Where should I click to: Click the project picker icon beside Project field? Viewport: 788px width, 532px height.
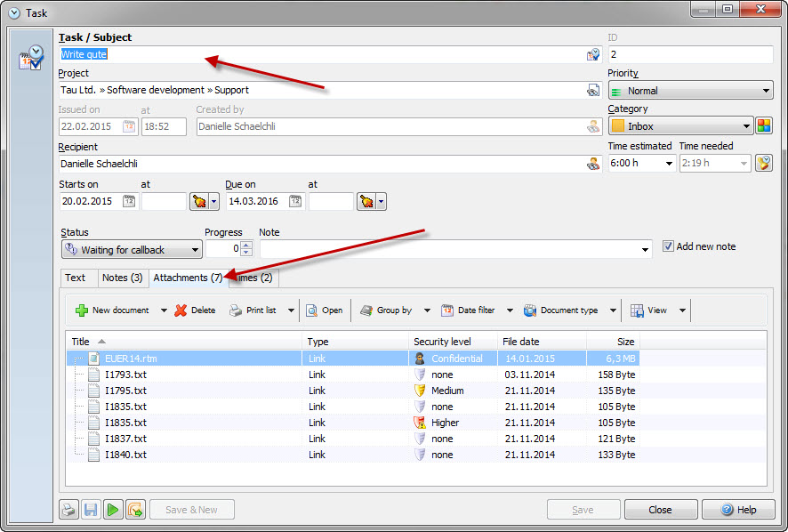pyautogui.click(x=593, y=90)
